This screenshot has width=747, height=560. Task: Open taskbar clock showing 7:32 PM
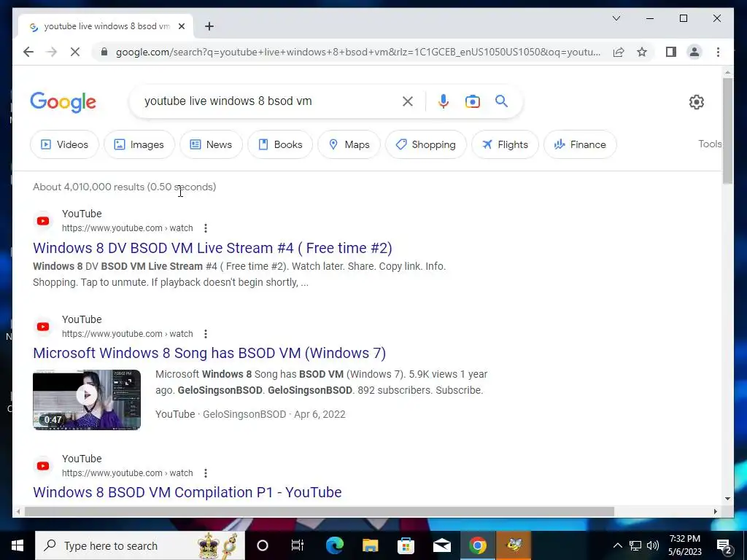[684, 545]
